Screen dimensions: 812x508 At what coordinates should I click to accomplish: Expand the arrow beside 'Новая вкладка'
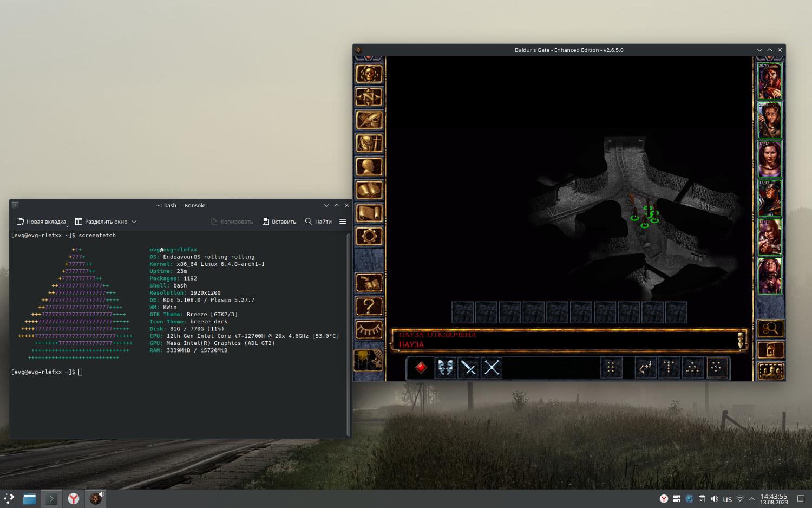pos(68,225)
